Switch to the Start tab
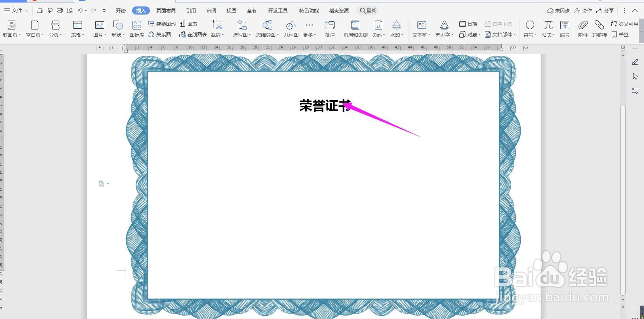 point(121,10)
